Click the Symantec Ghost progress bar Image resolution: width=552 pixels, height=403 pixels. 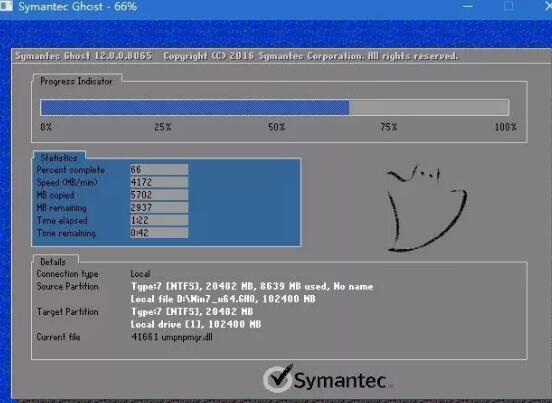[x=275, y=107]
